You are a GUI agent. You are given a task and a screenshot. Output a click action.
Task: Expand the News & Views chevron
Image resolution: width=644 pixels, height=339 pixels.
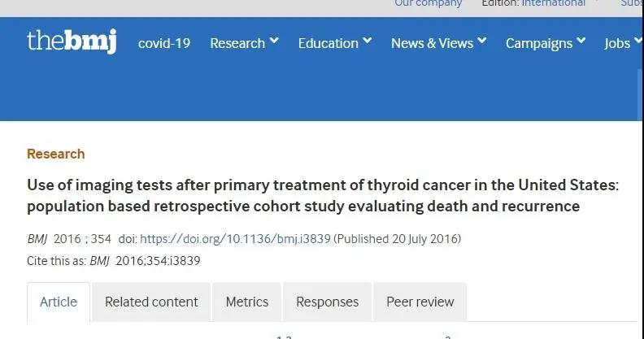pos(482,41)
